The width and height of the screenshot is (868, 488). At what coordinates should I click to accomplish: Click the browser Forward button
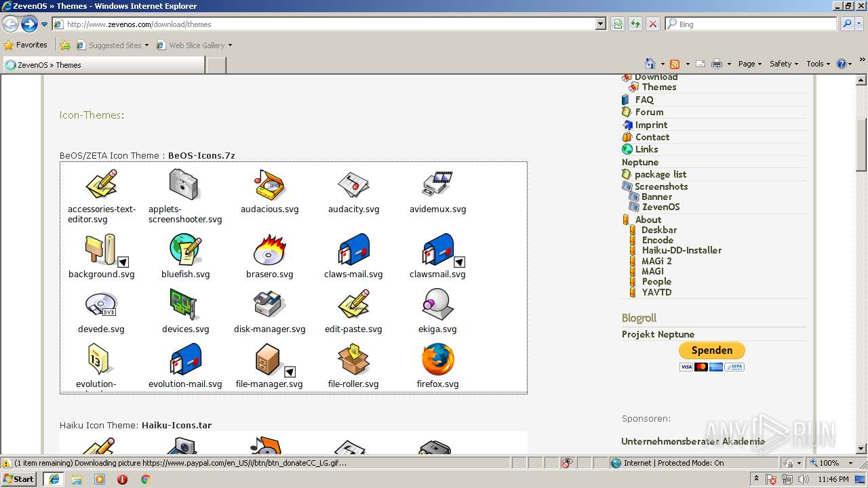tap(29, 24)
